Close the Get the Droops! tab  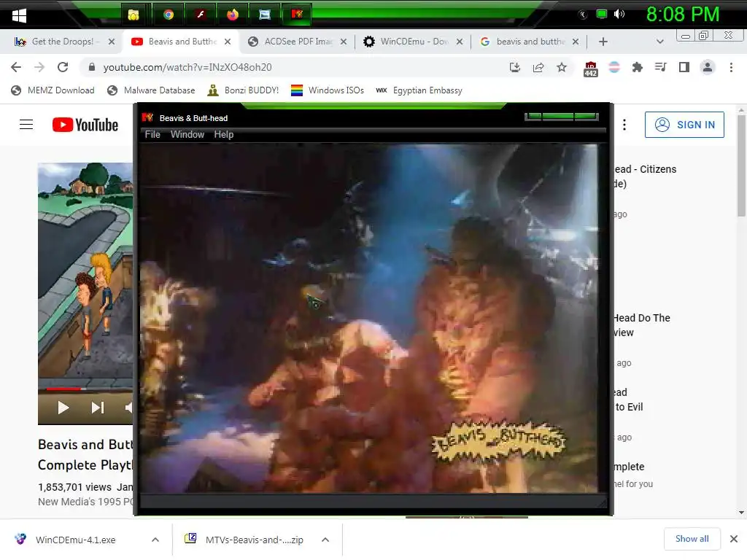(x=112, y=42)
